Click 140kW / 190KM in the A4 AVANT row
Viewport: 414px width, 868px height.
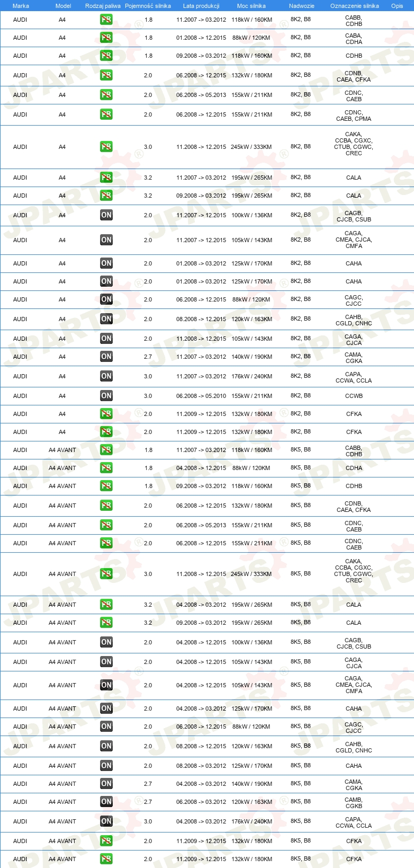click(251, 784)
